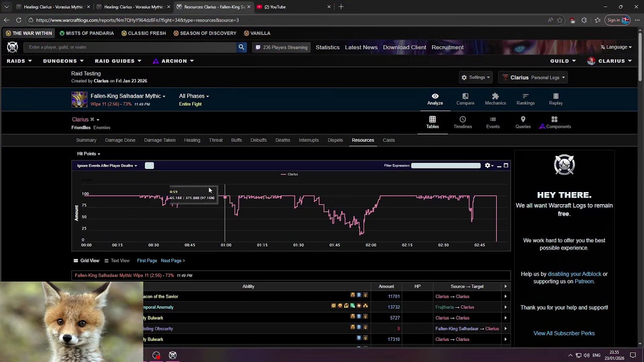Open the Latest News link

tap(361, 47)
